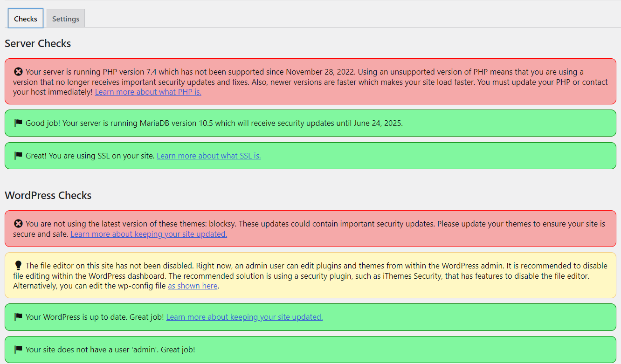Click the error X icon on PHP version notice
The image size is (621, 364).
coord(18,72)
